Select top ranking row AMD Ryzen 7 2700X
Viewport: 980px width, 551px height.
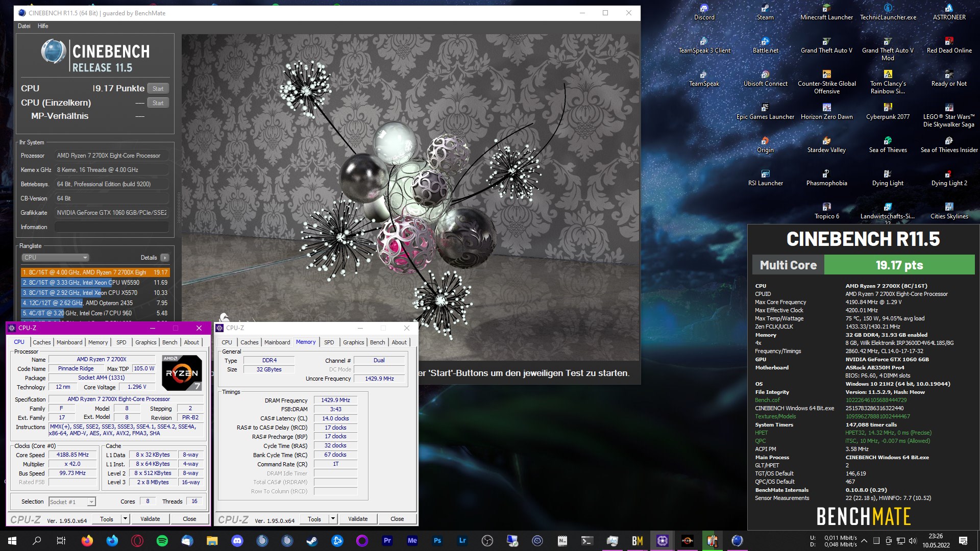pos(95,272)
